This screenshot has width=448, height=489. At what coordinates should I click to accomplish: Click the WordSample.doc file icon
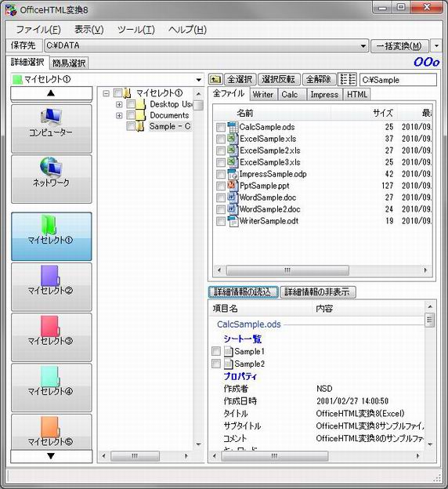(x=233, y=197)
